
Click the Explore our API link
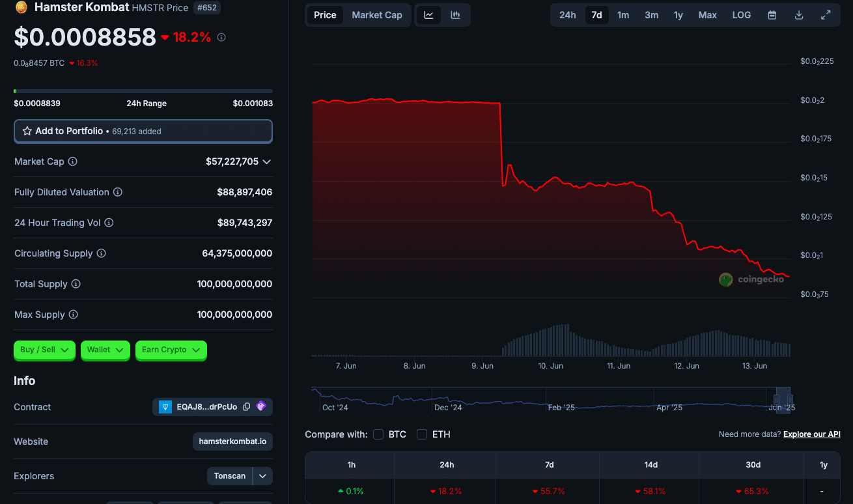812,434
